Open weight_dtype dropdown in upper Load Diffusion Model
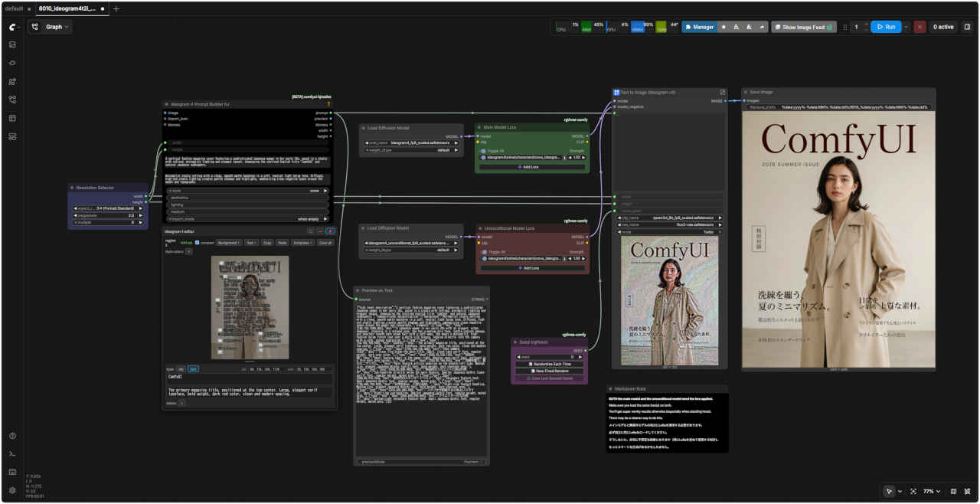Viewport: 980px width, 504px height. [412, 150]
